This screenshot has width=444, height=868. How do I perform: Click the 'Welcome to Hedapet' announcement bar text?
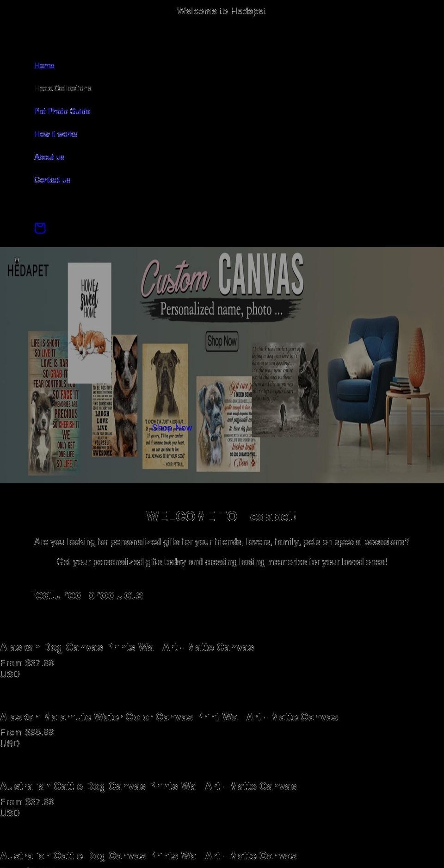tap(222, 11)
